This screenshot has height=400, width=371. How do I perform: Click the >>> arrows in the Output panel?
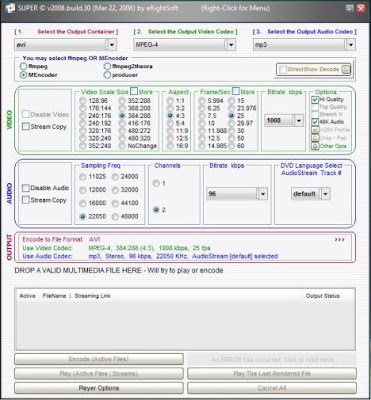pos(339,240)
